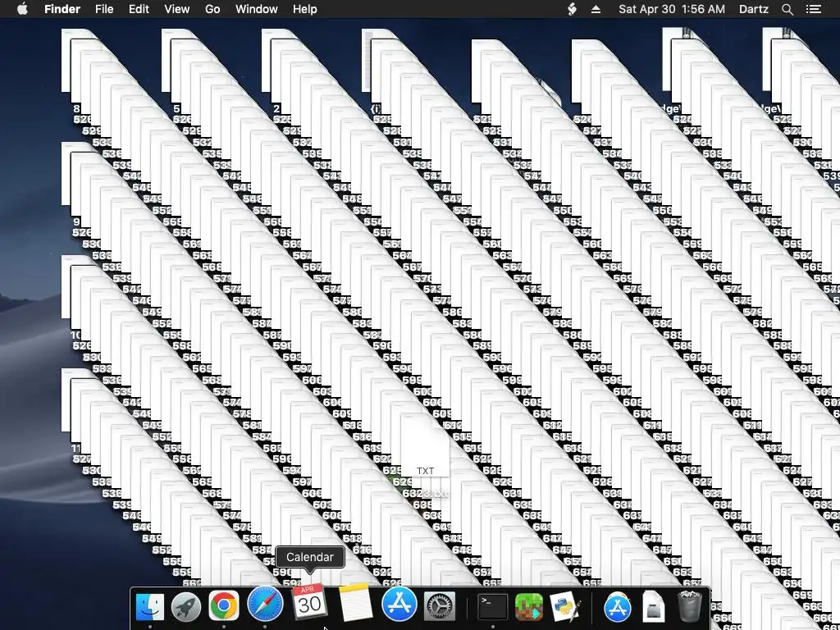The width and height of the screenshot is (840, 630).
Task: Open the Calendar app showing Apr 30
Action: [x=309, y=602]
